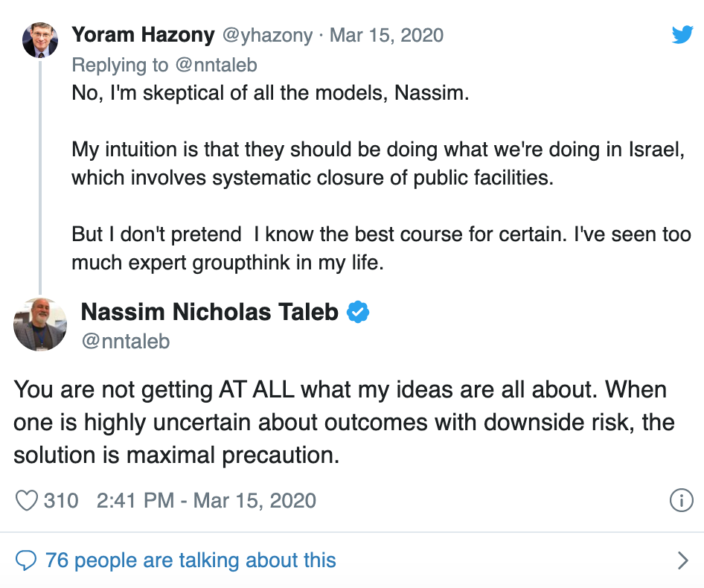Viewport: 704px width, 588px height.
Task: Expand conversation with the right chevron
Action: pyautogui.click(x=682, y=560)
